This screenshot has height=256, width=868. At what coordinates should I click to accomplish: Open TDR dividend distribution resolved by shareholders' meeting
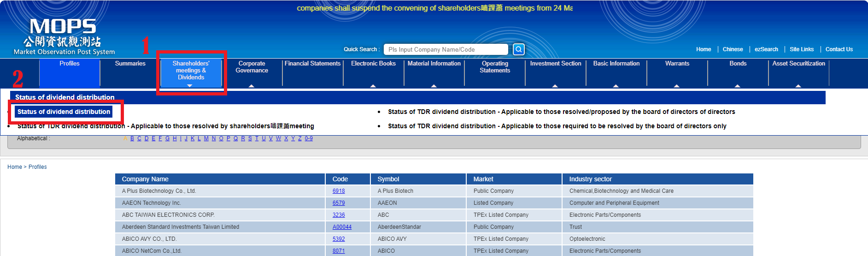click(166, 126)
